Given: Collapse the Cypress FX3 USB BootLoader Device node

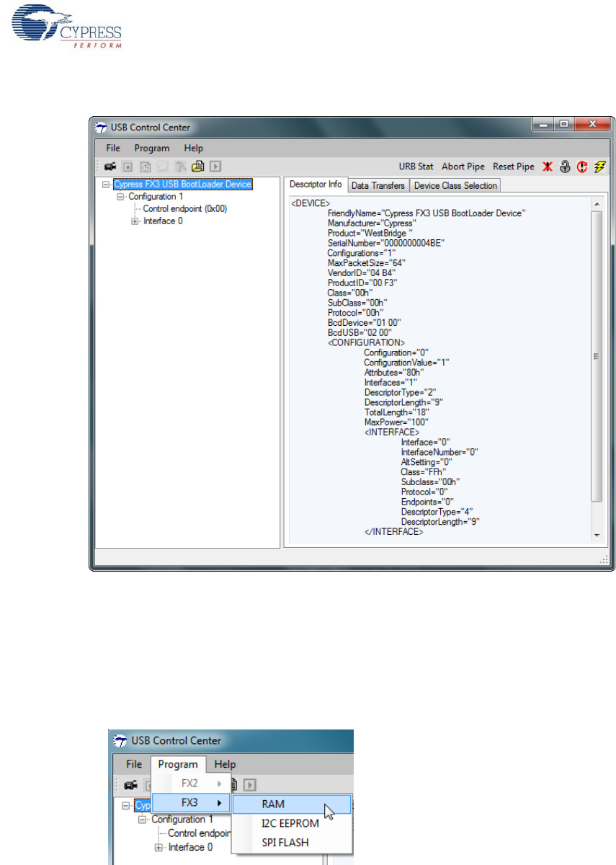Looking at the screenshot, I should point(107,185).
